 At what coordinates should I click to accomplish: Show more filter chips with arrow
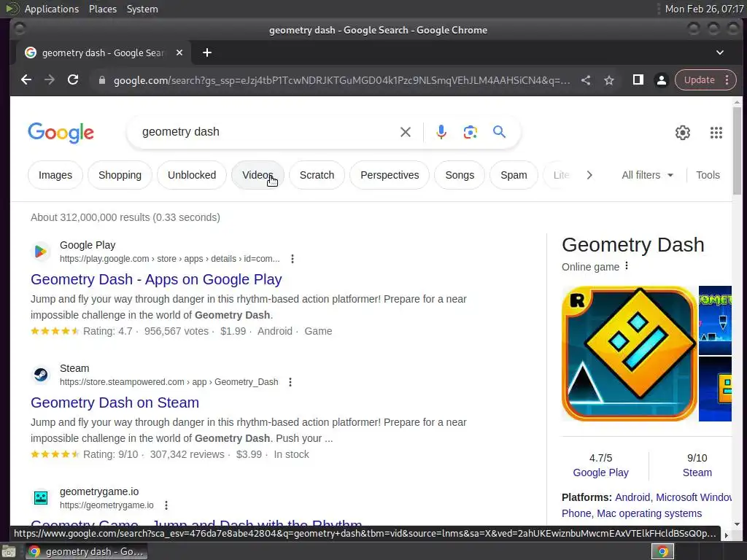[589, 175]
